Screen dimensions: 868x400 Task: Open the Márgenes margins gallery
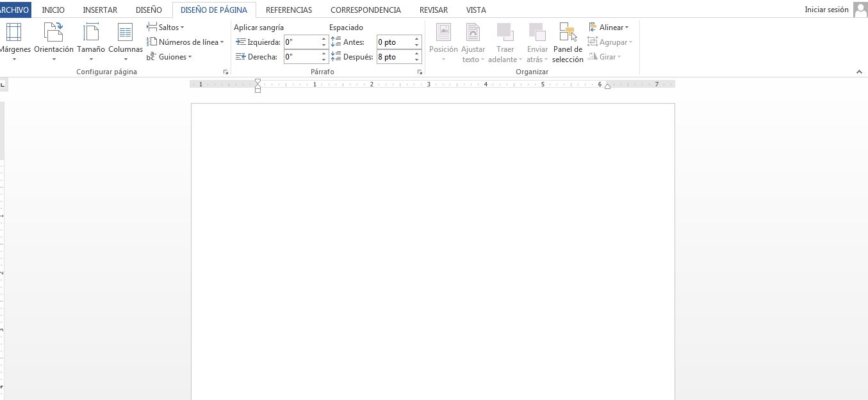click(14, 42)
